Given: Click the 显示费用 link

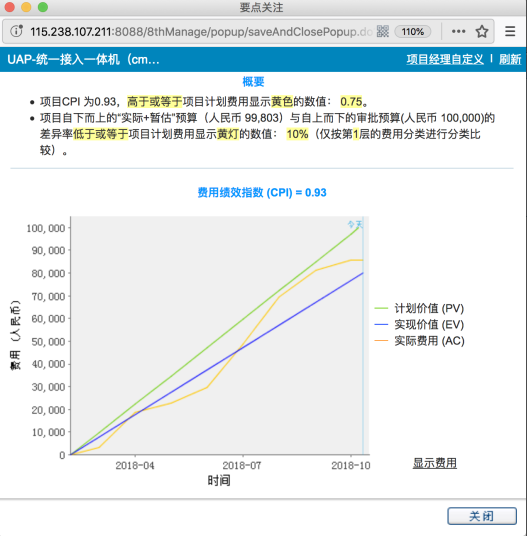Looking at the screenshot, I should click(434, 463).
